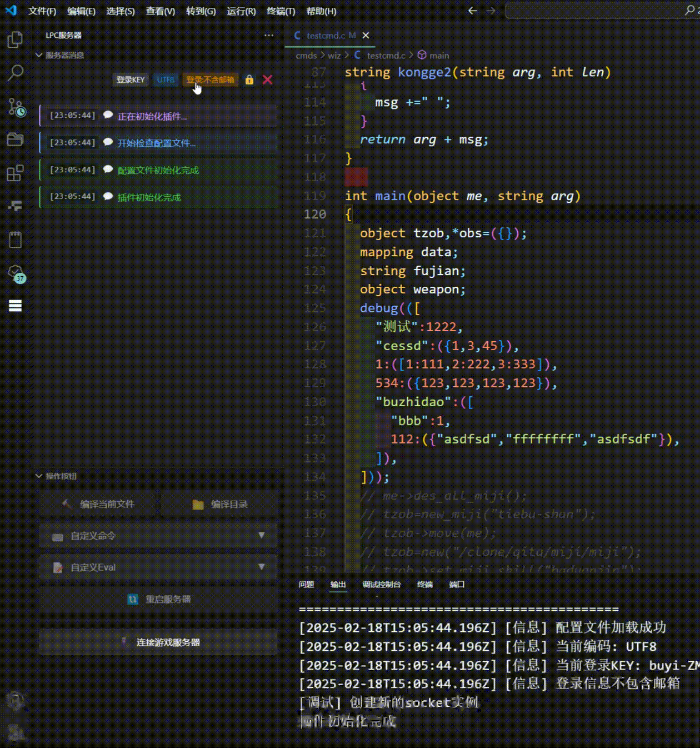Click the 连接游戏服务器 button

pyautogui.click(x=158, y=642)
